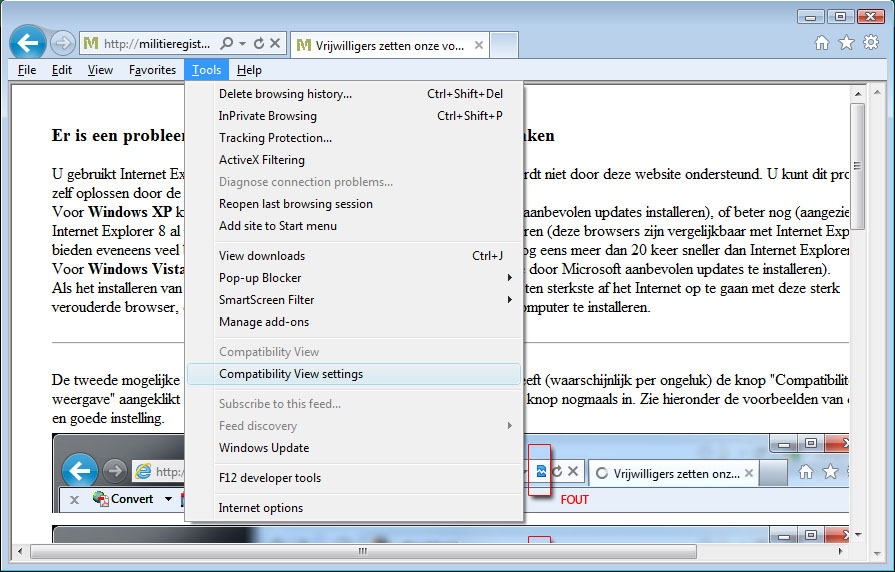Screen dimensions: 895x572
Task: Choose Delete browsing history...
Action: [354, 94]
